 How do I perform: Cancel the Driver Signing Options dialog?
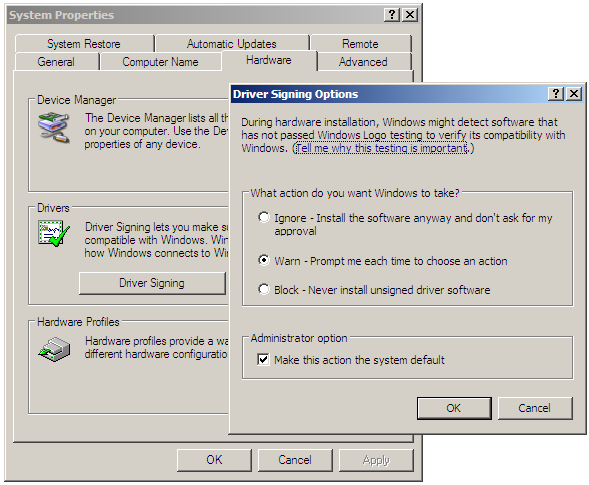point(535,408)
